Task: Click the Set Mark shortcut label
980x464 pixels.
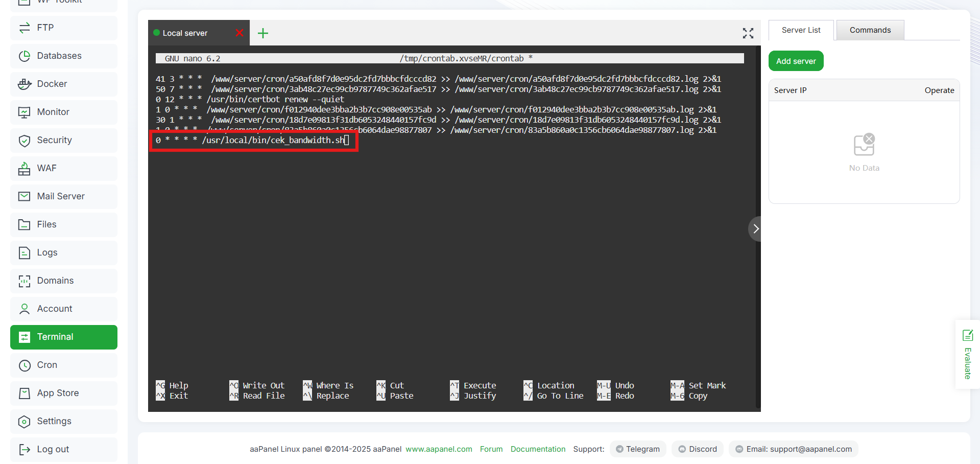Action: pyautogui.click(x=707, y=385)
